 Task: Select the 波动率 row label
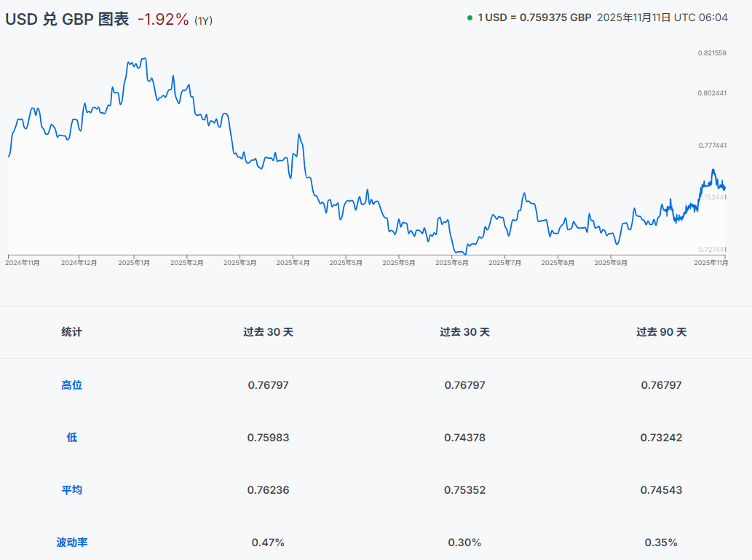(71, 542)
